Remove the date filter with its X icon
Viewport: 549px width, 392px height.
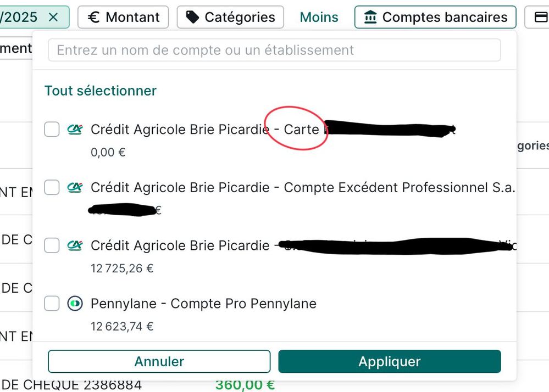[x=53, y=17]
